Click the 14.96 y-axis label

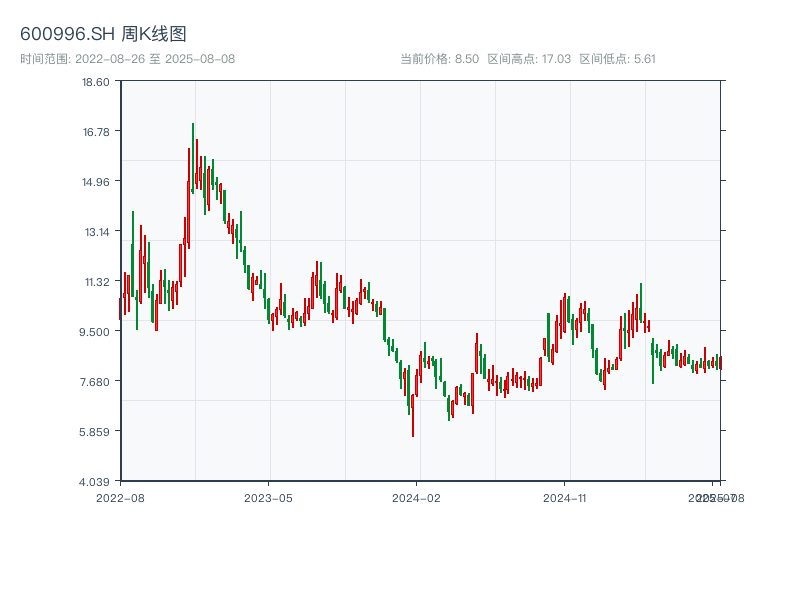(96, 181)
